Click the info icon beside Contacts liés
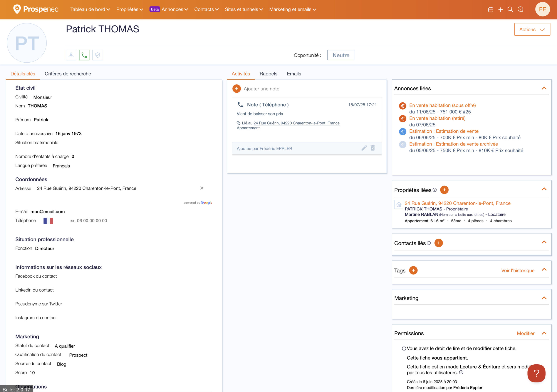The width and height of the screenshot is (557, 392). click(x=429, y=243)
